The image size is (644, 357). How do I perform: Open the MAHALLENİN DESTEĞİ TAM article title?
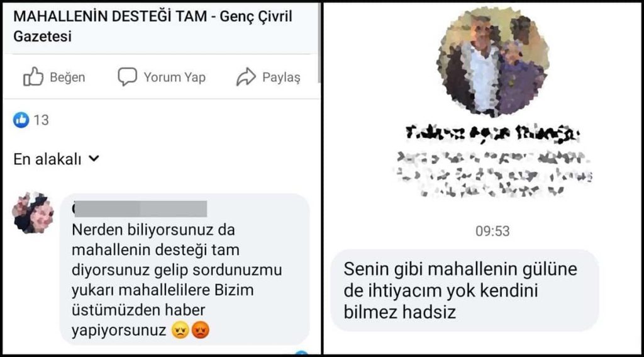[153, 26]
